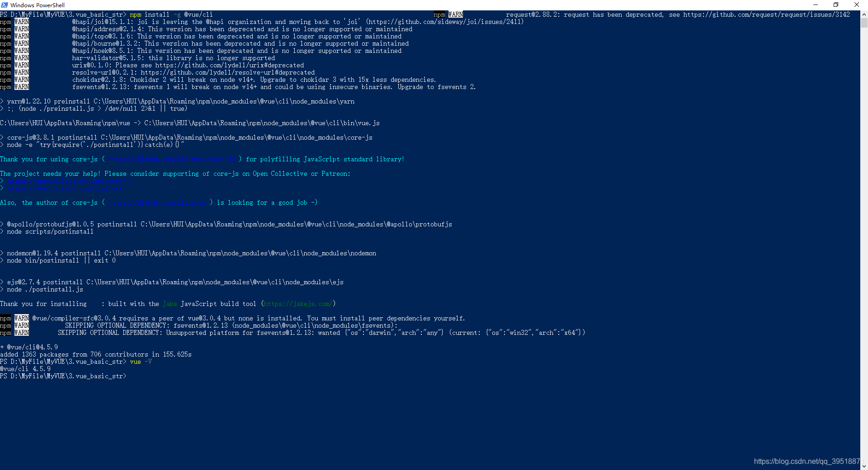This screenshot has width=868, height=470.
Task: Click the resolve-url deprecated GitHub URL
Action: point(228,72)
